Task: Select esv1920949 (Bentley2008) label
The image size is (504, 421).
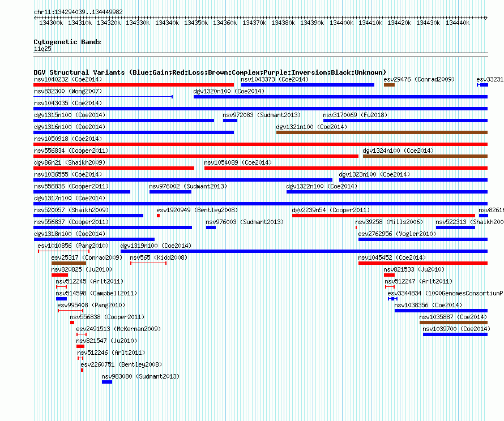Action: coord(197,210)
